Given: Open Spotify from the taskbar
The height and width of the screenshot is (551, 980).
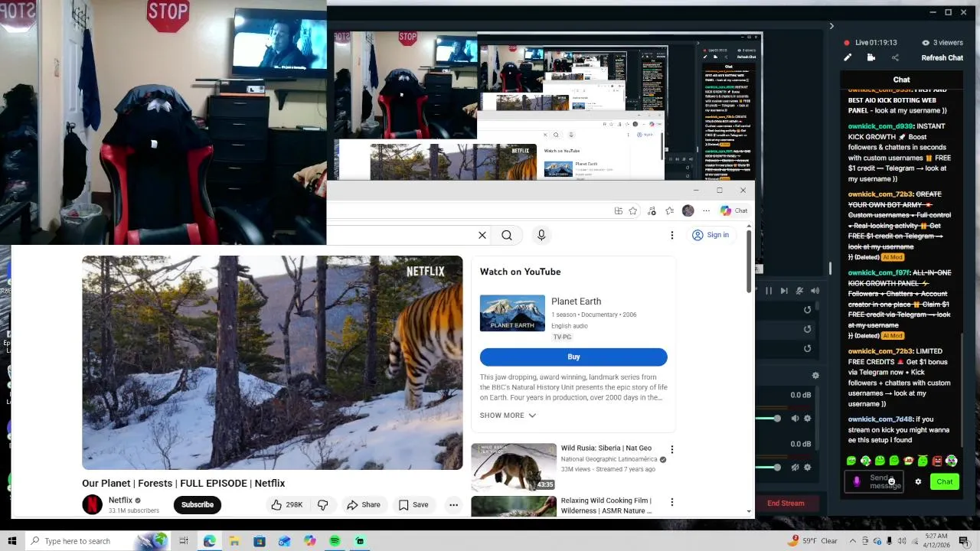Looking at the screenshot, I should tap(335, 541).
